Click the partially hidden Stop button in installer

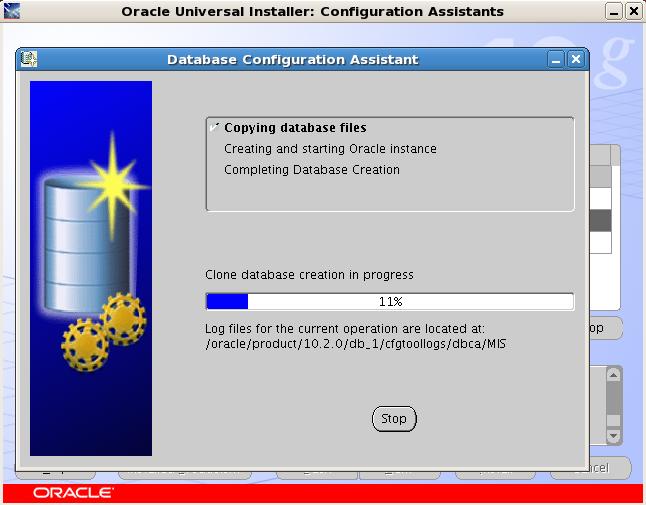pos(606,328)
